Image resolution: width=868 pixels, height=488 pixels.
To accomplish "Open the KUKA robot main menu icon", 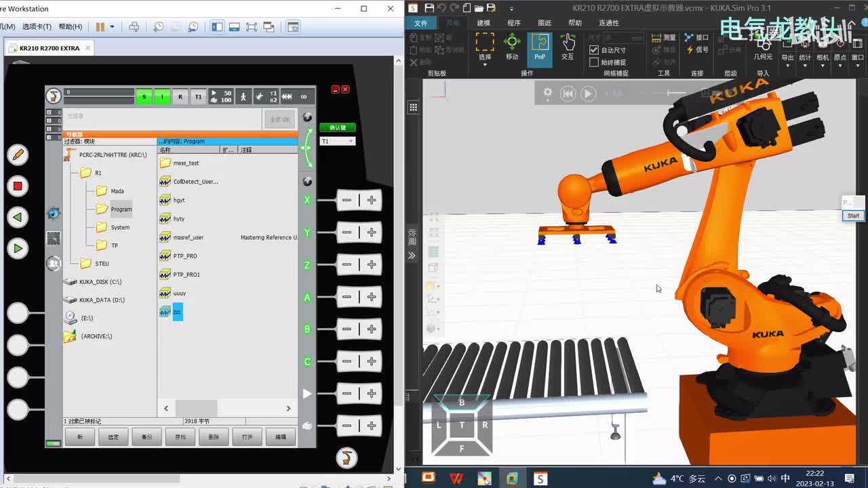I will point(54,96).
